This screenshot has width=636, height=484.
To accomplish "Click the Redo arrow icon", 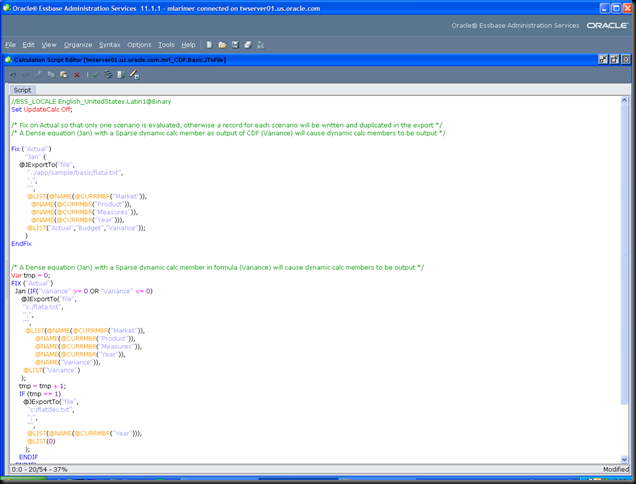I will (26, 75).
